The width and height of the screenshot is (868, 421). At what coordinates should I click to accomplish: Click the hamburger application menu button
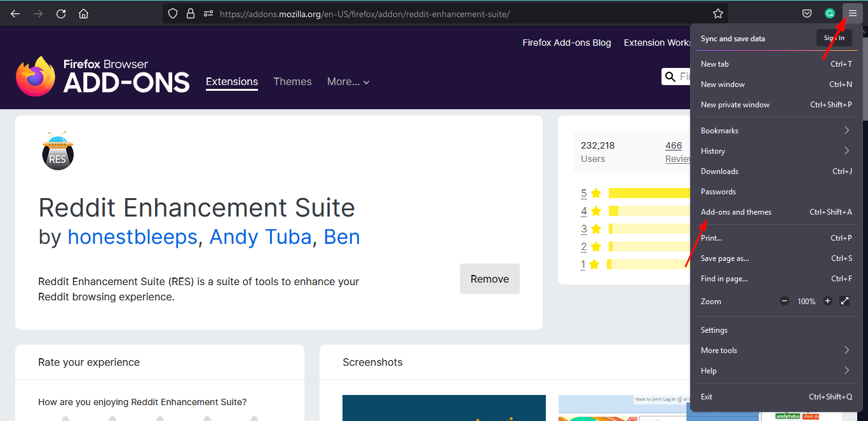coord(852,13)
